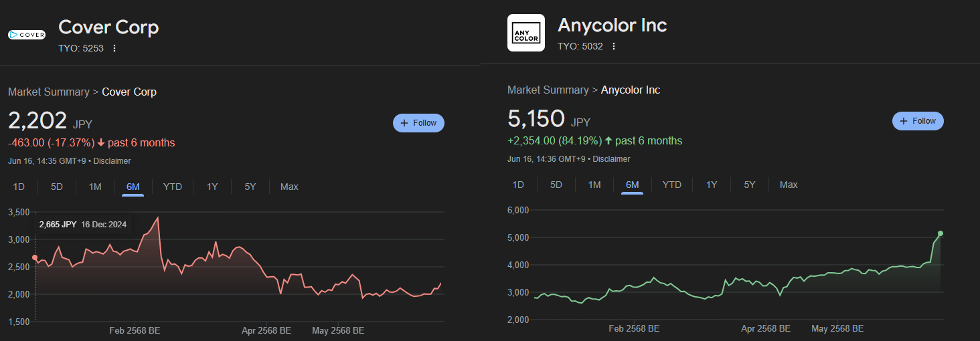
Task: Click the 3,500 axis label on Cover chart
Action: click(19, 212)
